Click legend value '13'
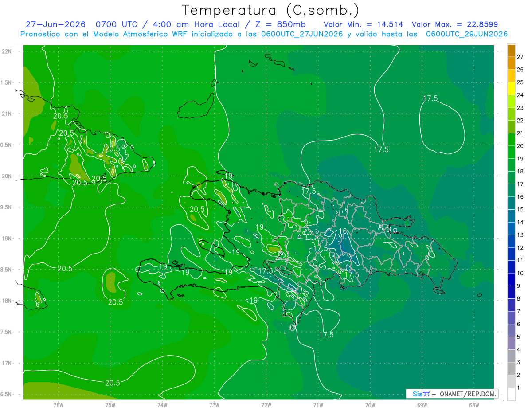Image resolution: width=532 pixels, height=411 pixels. [520, 235]
